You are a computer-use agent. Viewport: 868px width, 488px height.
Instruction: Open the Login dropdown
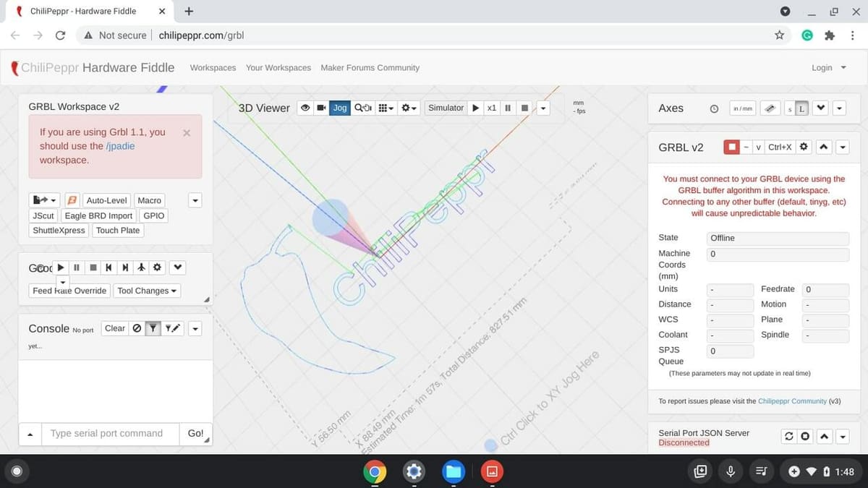829,67
